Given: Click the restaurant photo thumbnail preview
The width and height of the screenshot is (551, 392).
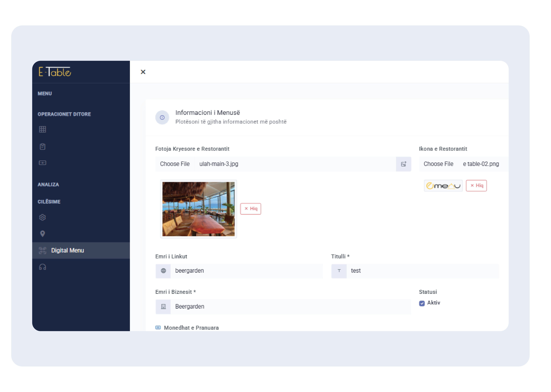Looking at the screenshot, I should point(198,209).
